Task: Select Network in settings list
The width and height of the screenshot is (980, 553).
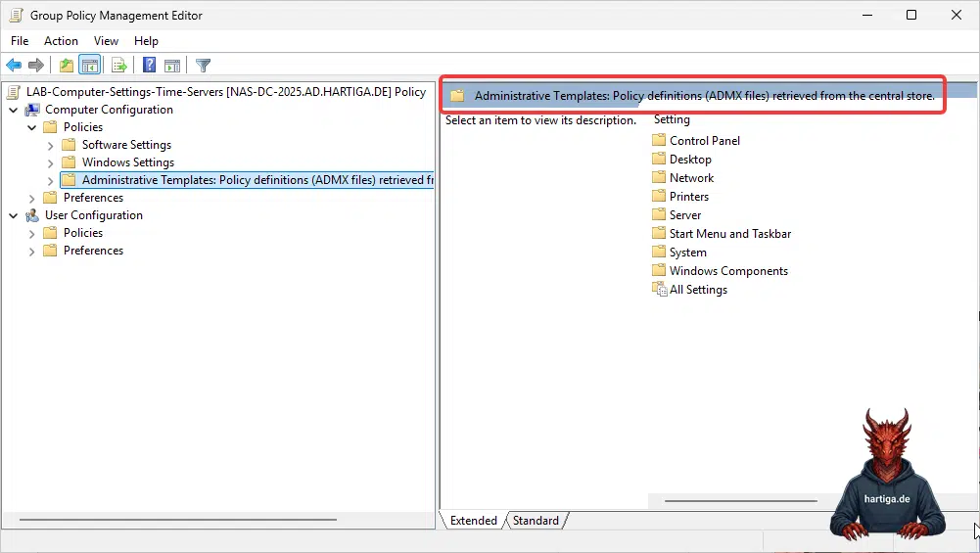Action: pyautogui.click(x=691, y=178)
